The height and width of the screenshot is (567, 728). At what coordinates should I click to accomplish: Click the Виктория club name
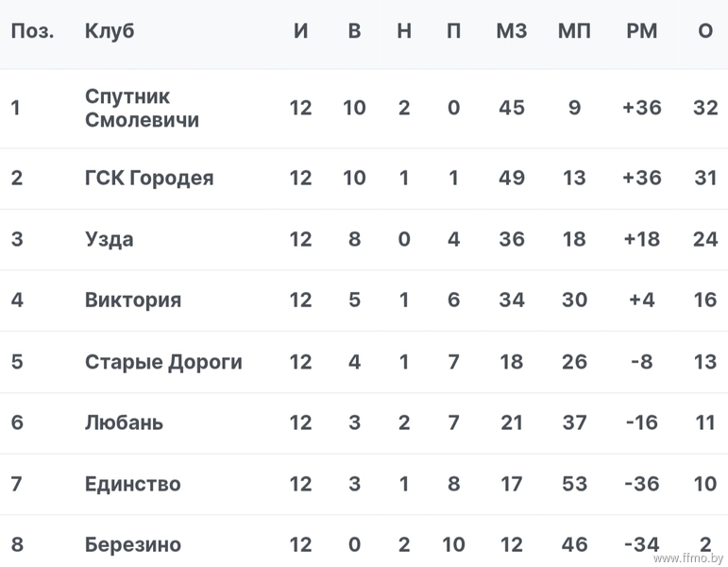133,300
